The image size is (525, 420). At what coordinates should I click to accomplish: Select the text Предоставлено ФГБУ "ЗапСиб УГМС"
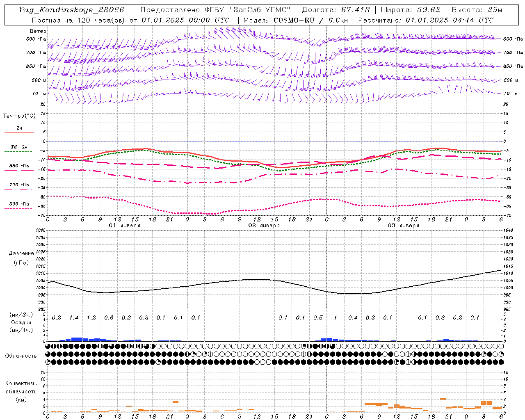click(x=216, y=10)
